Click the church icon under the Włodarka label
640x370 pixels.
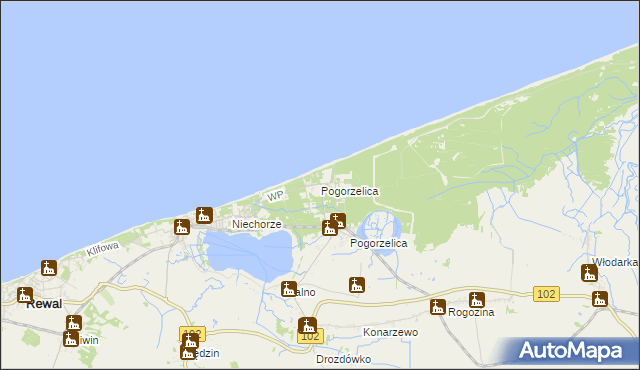589,273
